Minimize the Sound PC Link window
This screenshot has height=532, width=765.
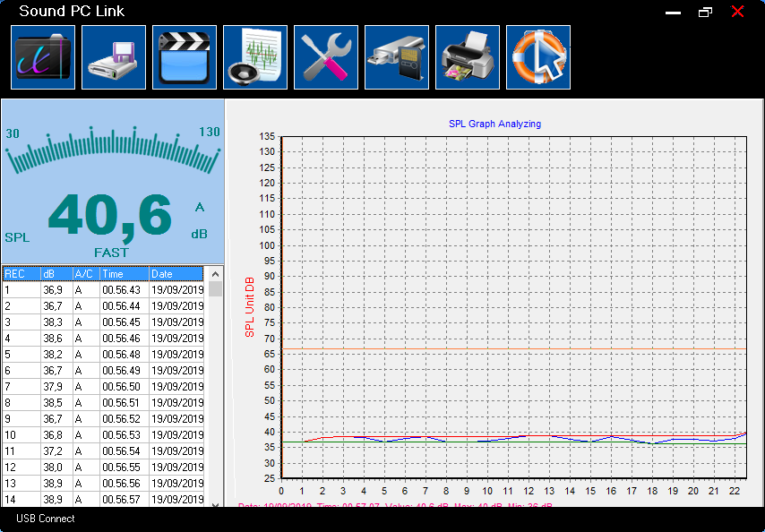(x=673, y=13)
